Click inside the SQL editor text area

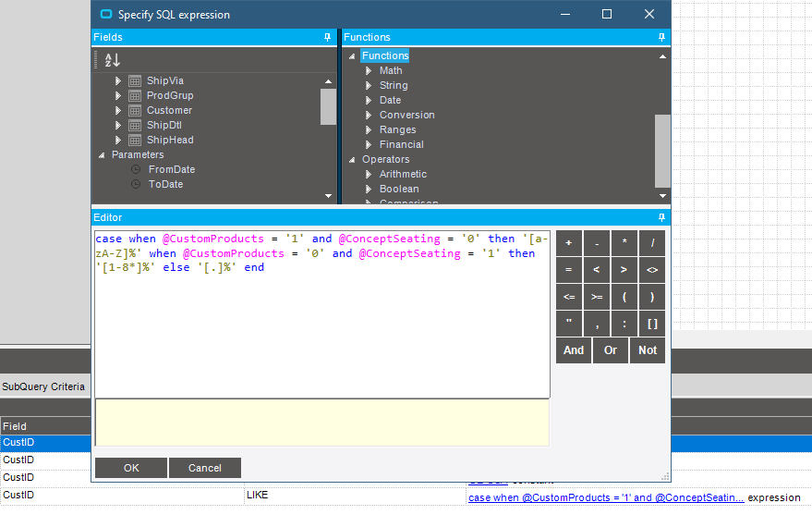pos(321,333)
